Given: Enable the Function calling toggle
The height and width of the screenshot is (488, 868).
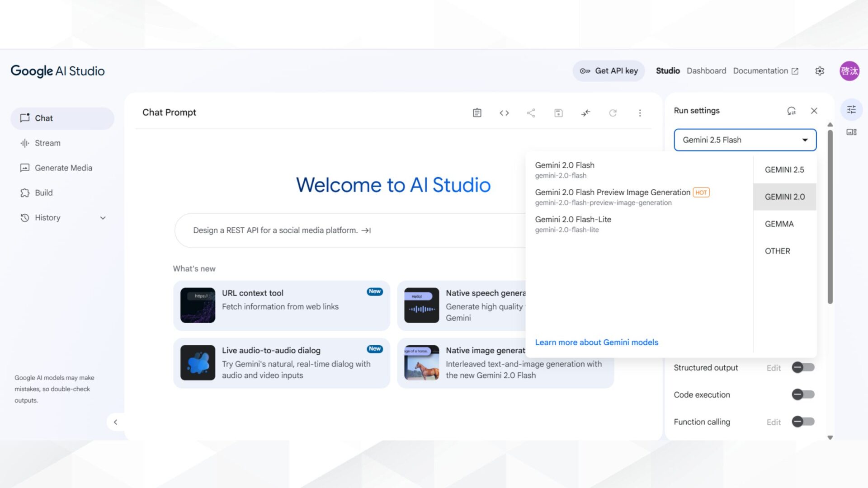Looking at the screenshot, I should click(x=803, y=422).
